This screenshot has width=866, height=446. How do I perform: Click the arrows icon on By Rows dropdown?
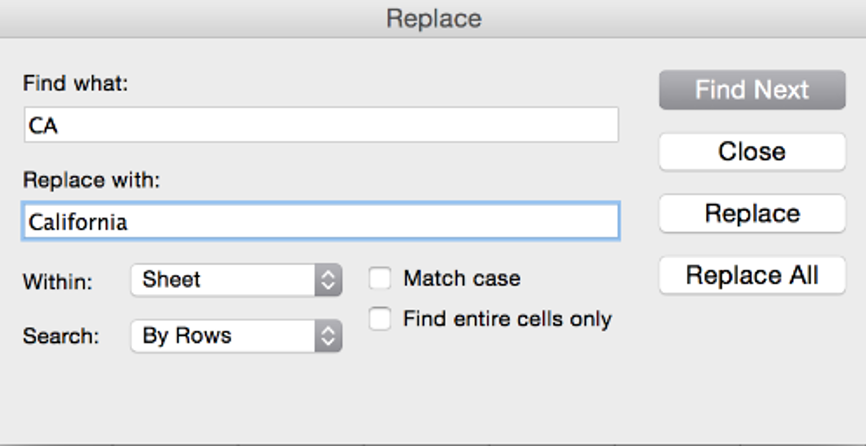click(x=328, y=336)
